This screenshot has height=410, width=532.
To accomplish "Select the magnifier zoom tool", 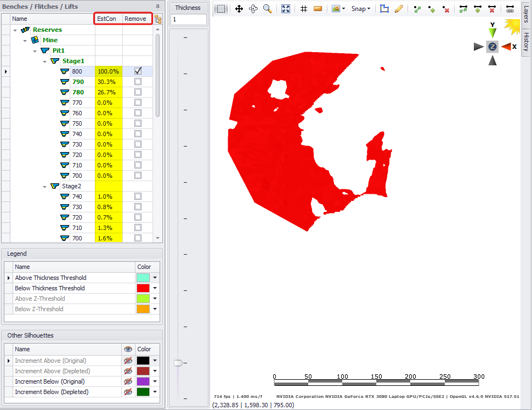I will coord(267,9).
